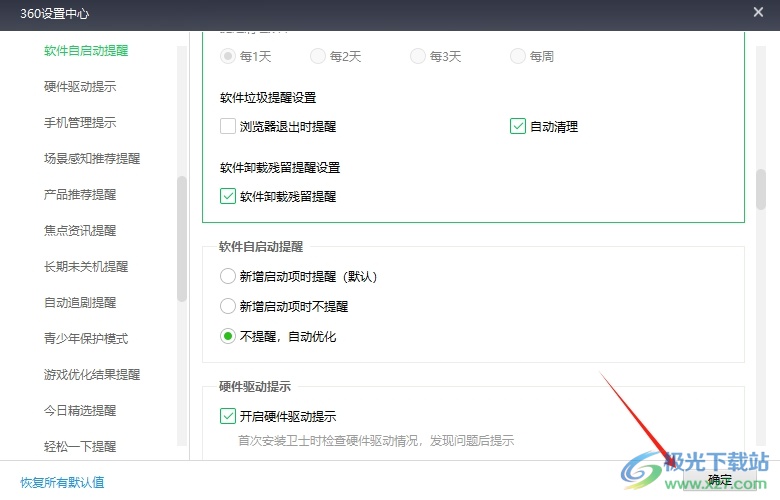This screenshot has height=500, width=780.
Task: Toggle 开启硬件驱动提示 checkbox
Action: coord(228,416)
